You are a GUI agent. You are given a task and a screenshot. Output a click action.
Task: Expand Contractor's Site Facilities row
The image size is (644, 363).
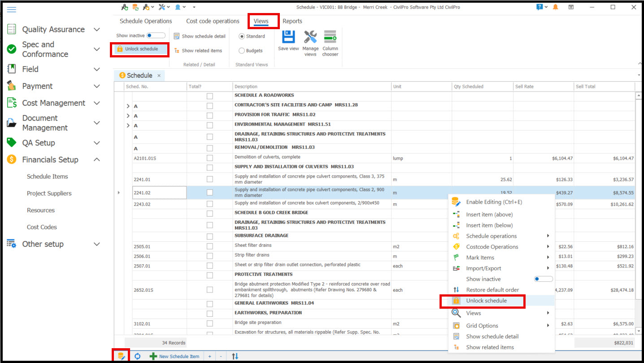click(128, 105)
